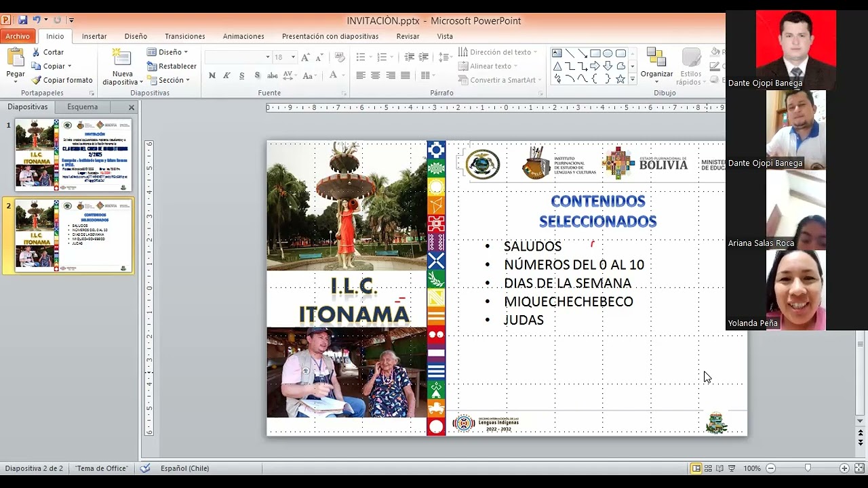Open the Presentación con diapositivas tab
Screen dimensions: 868x488
coord(330,37)
